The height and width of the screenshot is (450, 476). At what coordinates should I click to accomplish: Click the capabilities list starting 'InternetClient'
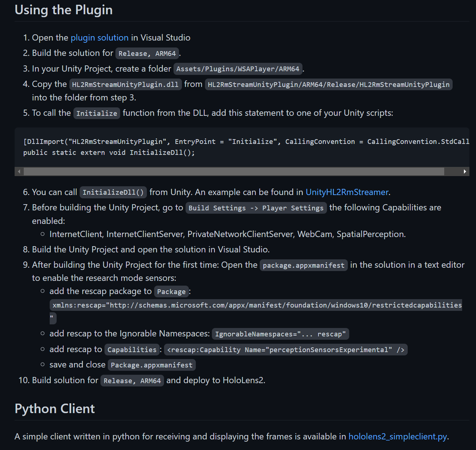tap(228, 234)
